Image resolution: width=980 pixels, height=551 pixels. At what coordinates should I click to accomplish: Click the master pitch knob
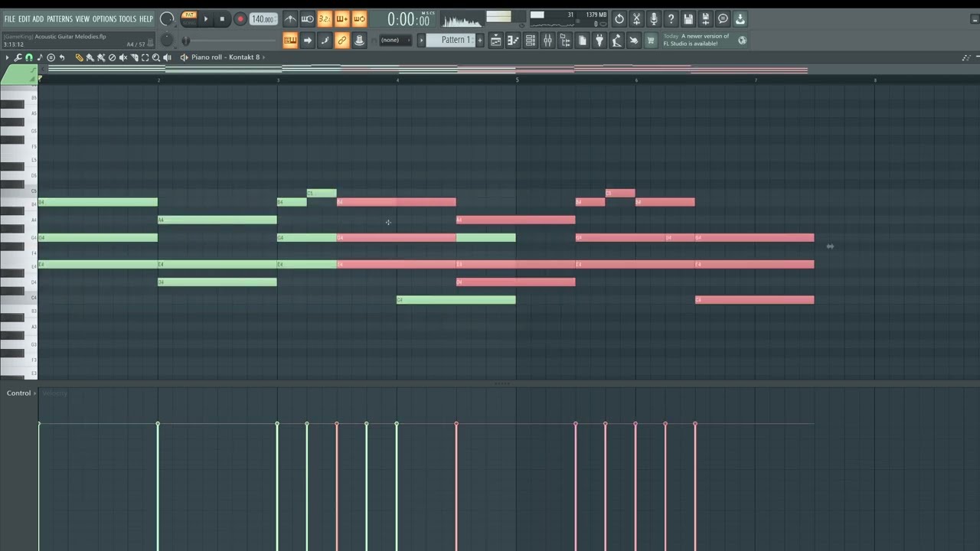point(166,40)
